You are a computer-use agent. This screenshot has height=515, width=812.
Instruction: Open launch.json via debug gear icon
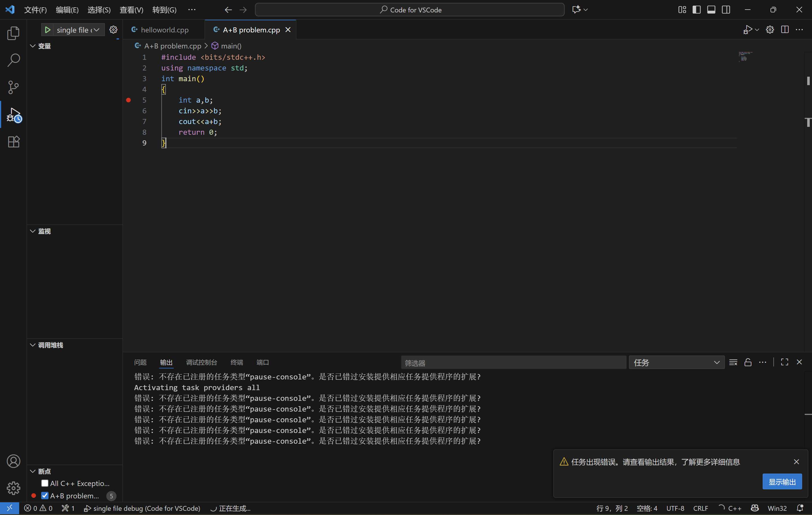pyautogui.click(x=113, y=30)
